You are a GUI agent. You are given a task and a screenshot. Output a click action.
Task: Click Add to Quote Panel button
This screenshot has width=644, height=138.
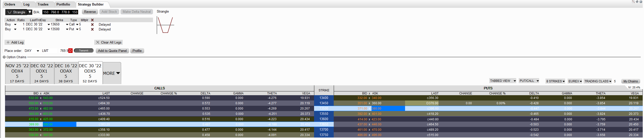click(112, 51)
